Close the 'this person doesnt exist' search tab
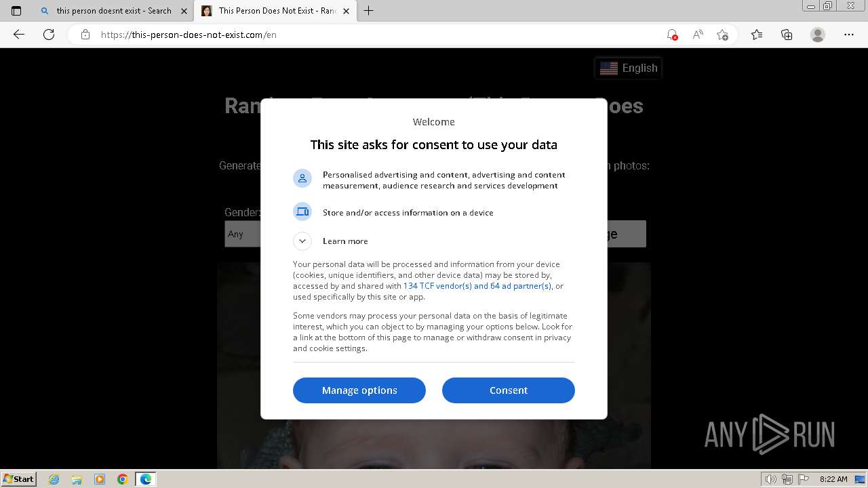This screenshot has height=488, width=868. point(184,11)
